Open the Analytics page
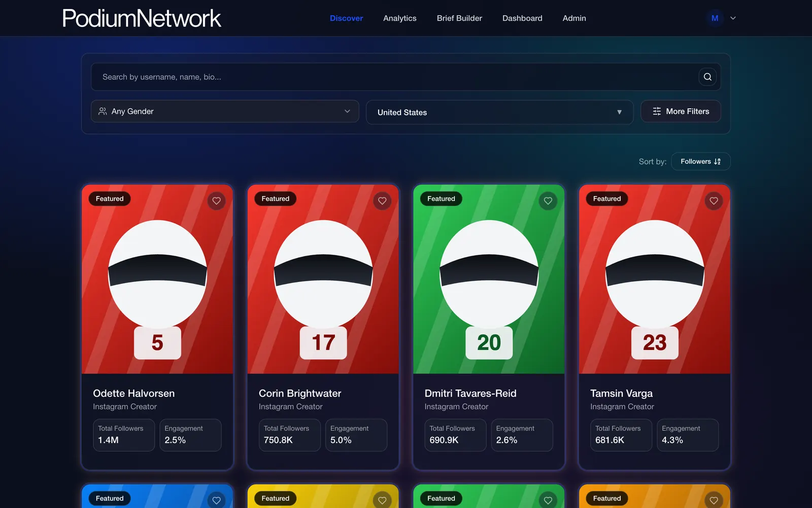812x508 pixels. 400,18
